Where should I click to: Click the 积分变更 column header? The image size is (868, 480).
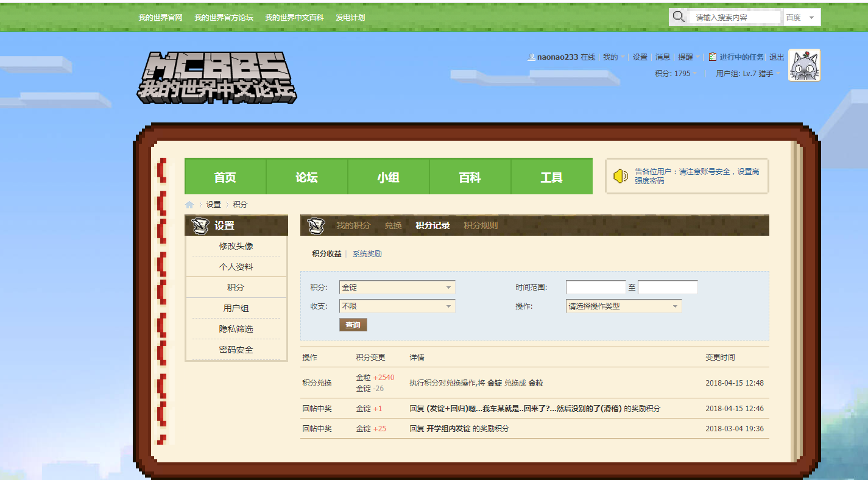(x=371, y=358)
